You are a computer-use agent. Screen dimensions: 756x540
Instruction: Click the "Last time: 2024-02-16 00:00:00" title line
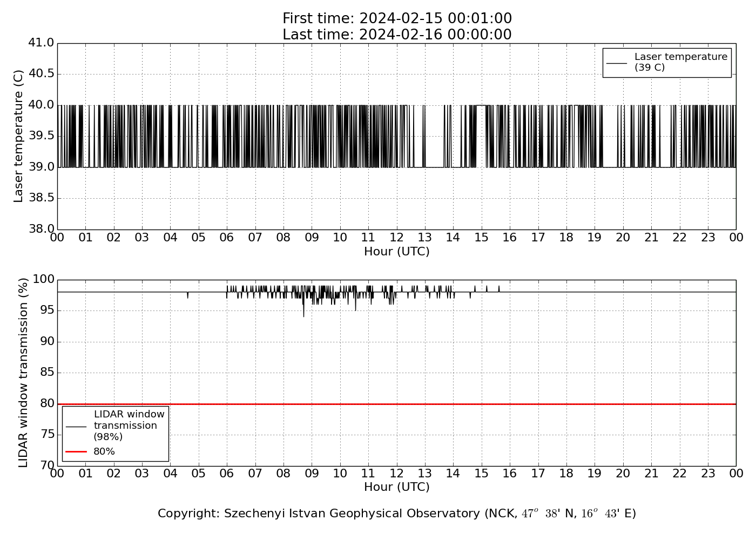click(x=397, y=35)
